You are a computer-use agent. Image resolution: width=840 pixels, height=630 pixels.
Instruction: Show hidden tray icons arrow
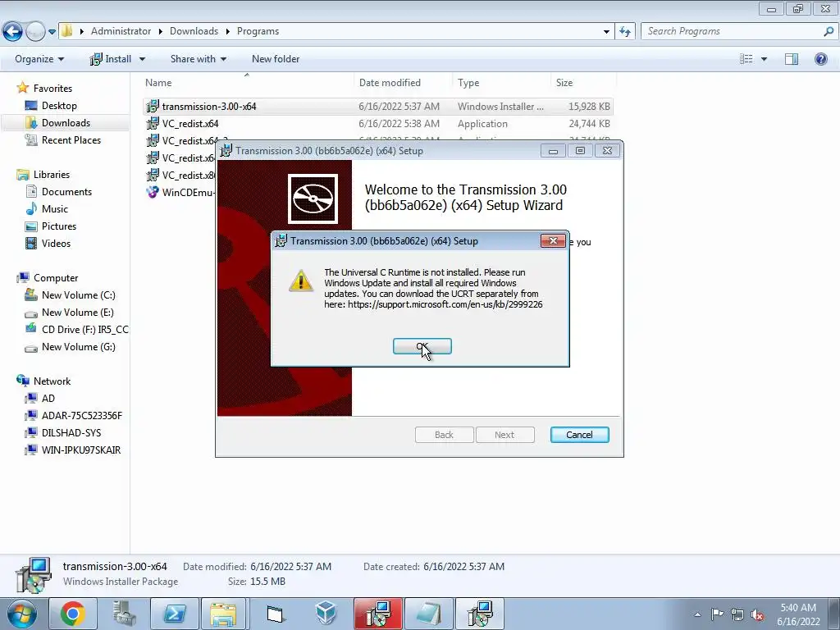pyautogui.click(x=697, y=614)
